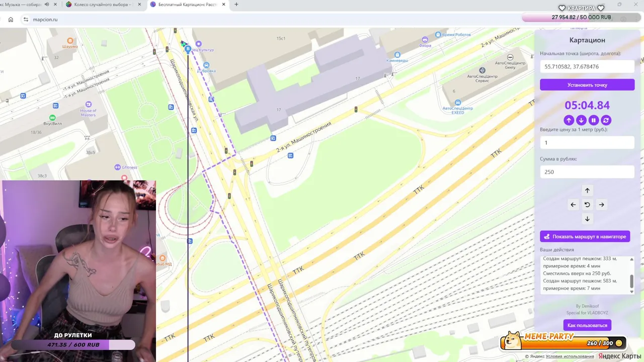Click the АвтоСпецЦентр Сервис marker

coord(482,70)
